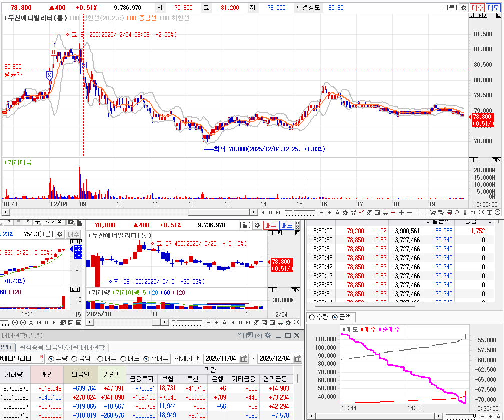The image size is (504, 420).
Task: Click the paint roller icon in the main chart toolbar
Action: 353,213
